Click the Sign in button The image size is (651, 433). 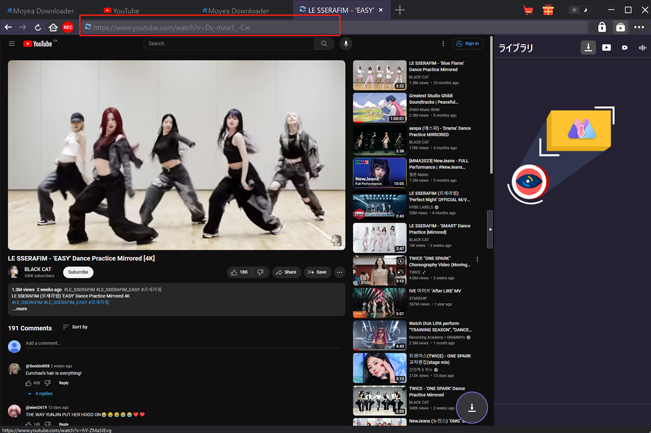[467, 44]
